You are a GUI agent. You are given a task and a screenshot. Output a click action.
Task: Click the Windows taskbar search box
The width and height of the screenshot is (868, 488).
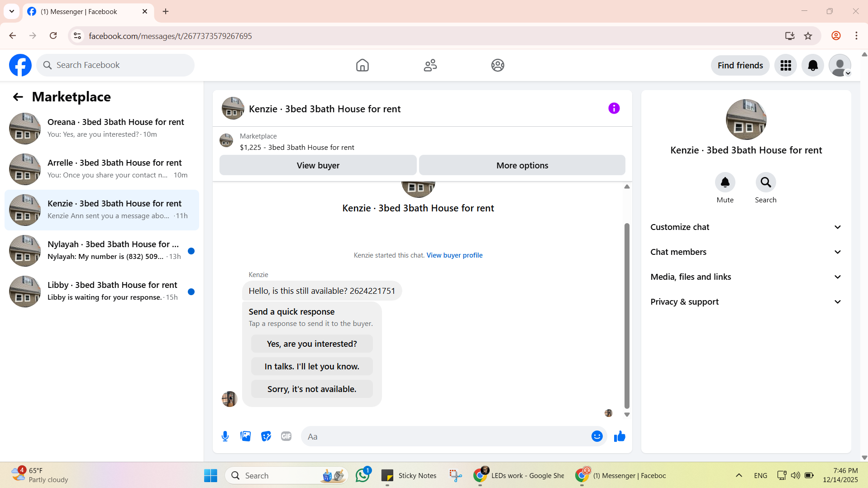click(x=286, y=475)
